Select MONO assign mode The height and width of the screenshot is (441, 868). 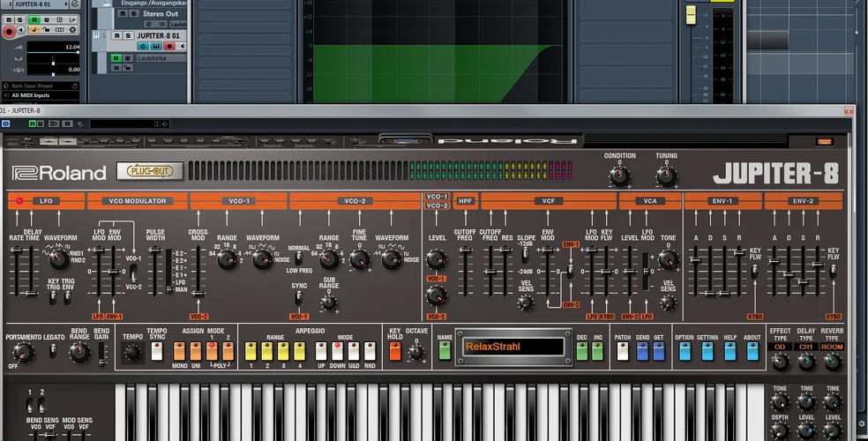(x=179, y=351)
